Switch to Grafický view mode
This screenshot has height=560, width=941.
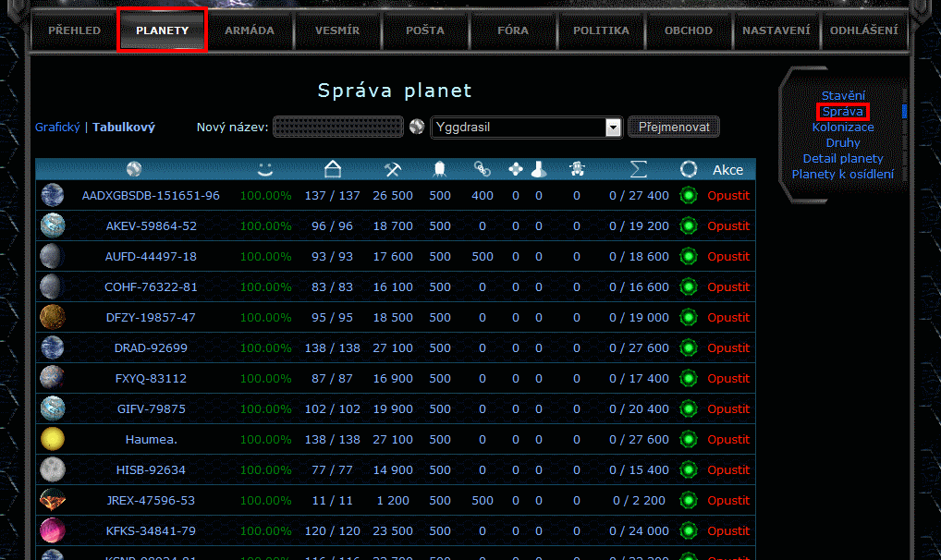click(x=57, y=128)
